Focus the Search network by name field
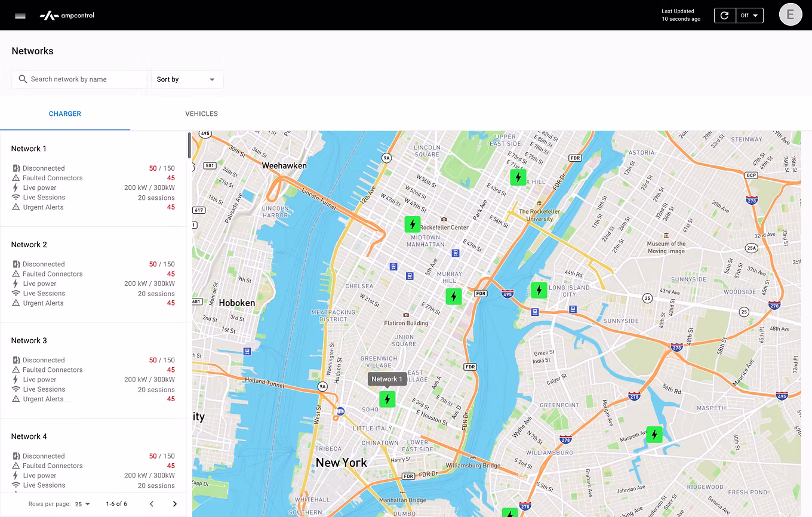The width and height of the screenshot is (812, 517). [79, 79]
